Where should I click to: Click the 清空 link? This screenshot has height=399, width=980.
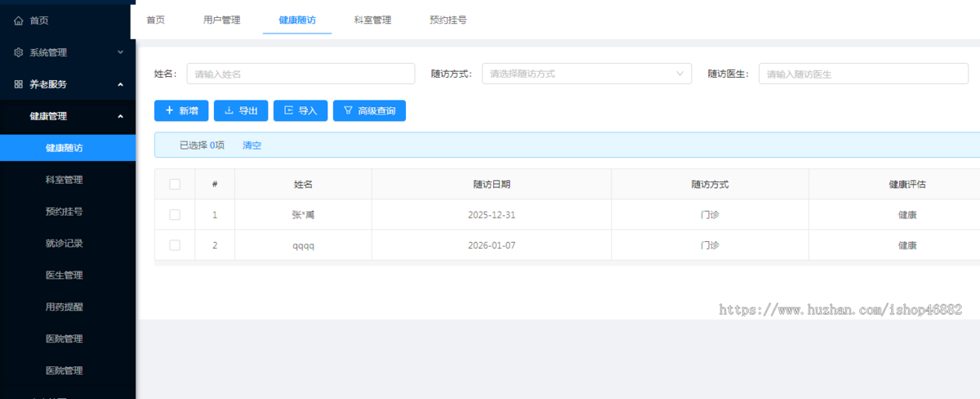pyautogui.click(x=252, y=146)
